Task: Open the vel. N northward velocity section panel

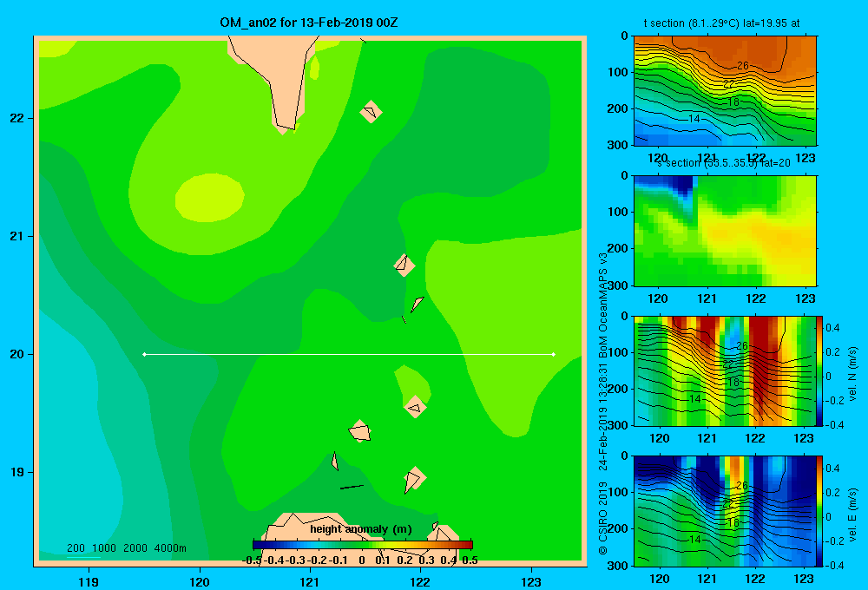Action: pyautogui.click(x=725, y=370)
